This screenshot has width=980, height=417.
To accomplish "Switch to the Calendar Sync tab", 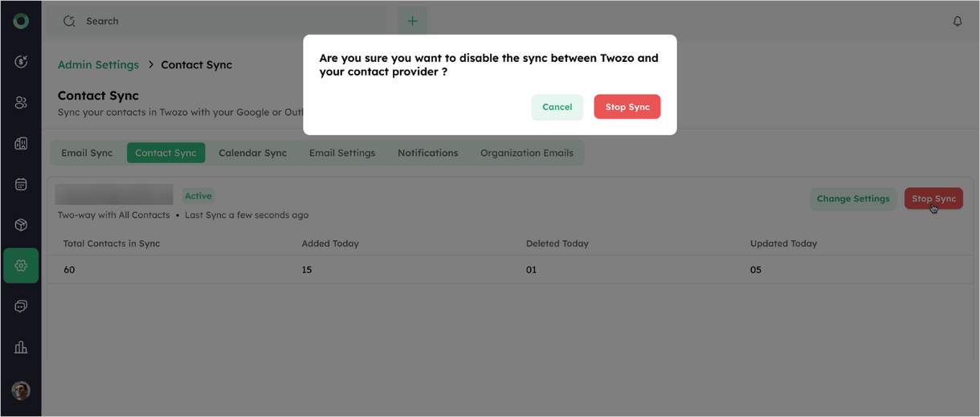I will coord(252,153).
